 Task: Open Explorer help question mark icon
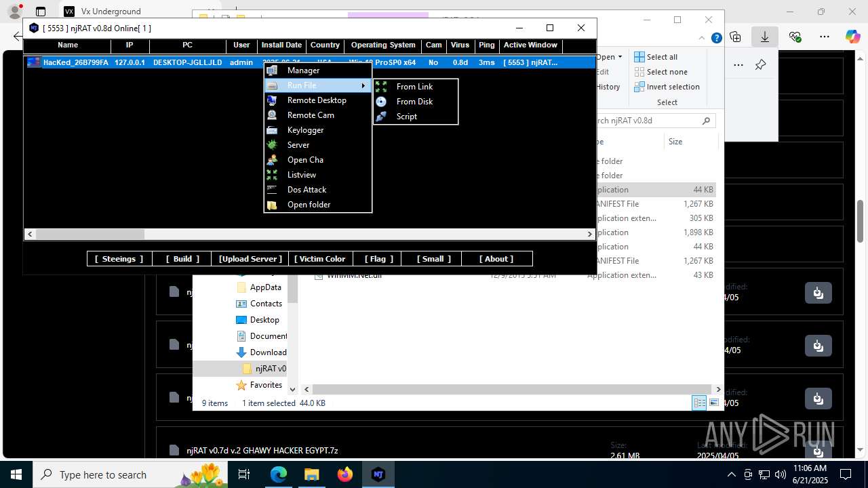click(716, 39)
